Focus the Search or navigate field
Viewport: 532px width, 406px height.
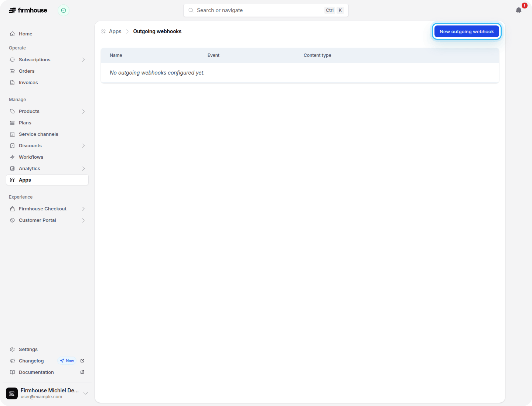266,10
